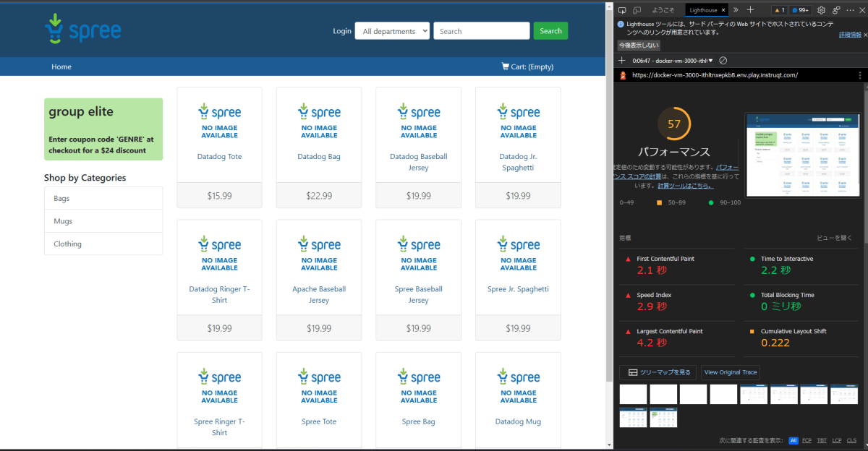
Task: Open the Datadog Ringer T-Shirt product
Action: pos(219,294)
